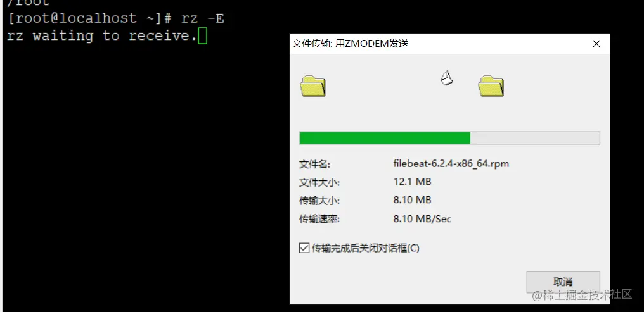The width and height of the screenshot is (644, 312).
Task: Uncheck the 传输完成后关闭对话框 checkbox
Action: [x=304, y=248]
